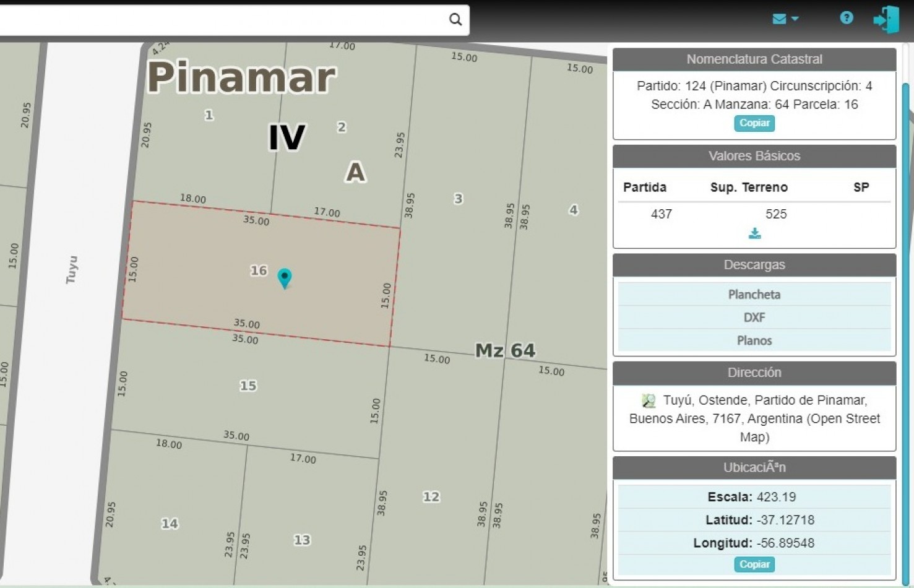Download the DXF file
The image size is (914, 588).
click(x=754, y=318)
